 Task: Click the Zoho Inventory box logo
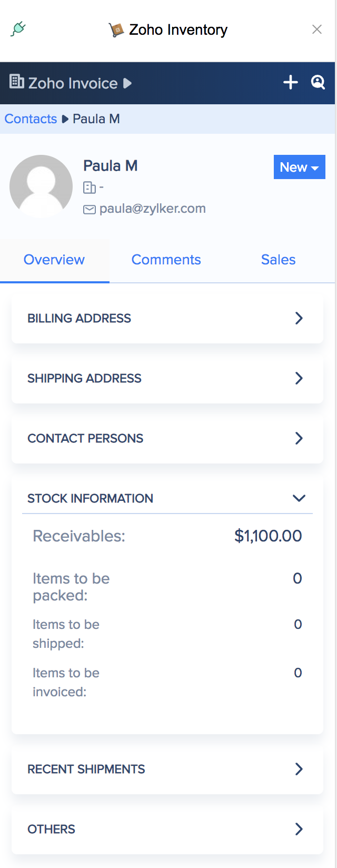pyautogui.click(x=116, y=30)
